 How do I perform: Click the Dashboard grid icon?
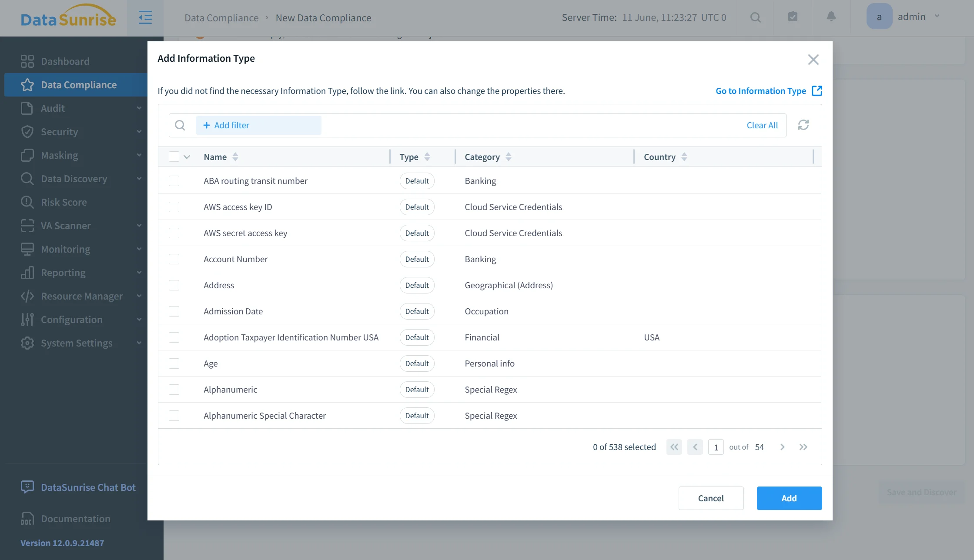coord(27,61)
